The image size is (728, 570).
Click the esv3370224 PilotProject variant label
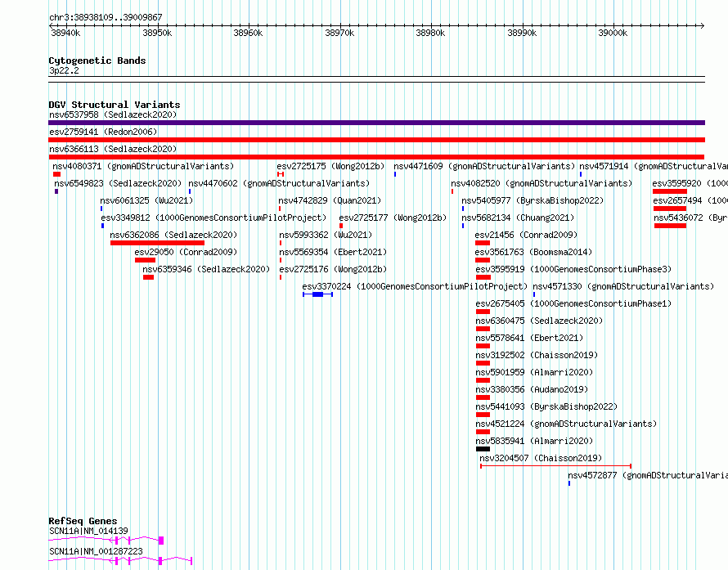coord(415,286)
